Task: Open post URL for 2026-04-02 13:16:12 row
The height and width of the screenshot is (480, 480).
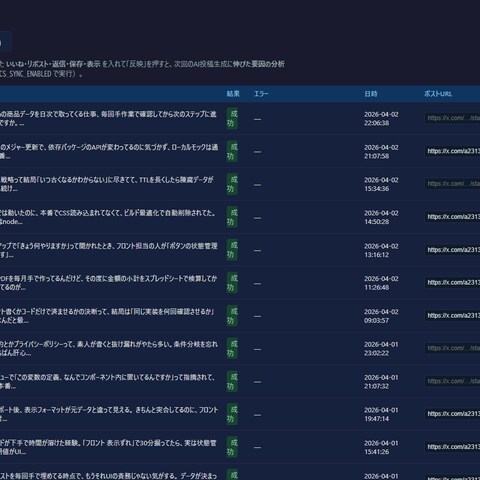Action: coord(453,250)
